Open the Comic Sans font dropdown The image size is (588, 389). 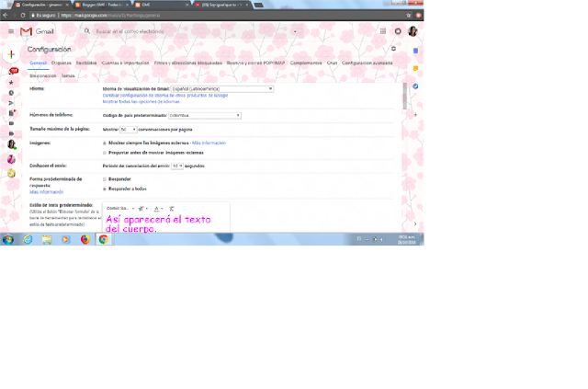click(x=120, y=209)
